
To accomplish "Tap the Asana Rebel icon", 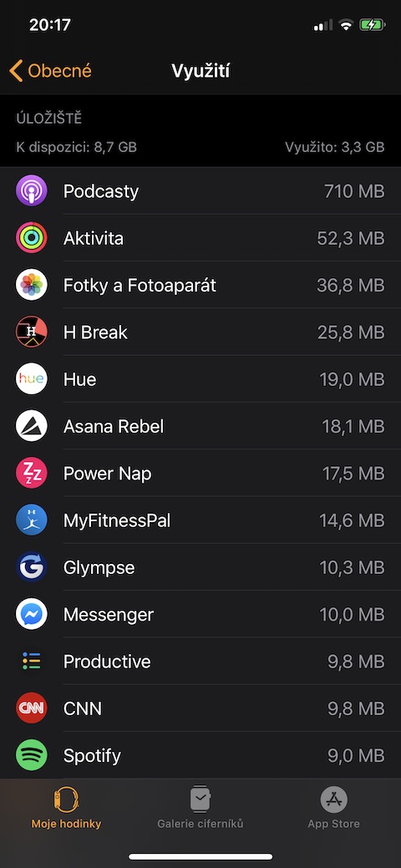I will (31, 426).
